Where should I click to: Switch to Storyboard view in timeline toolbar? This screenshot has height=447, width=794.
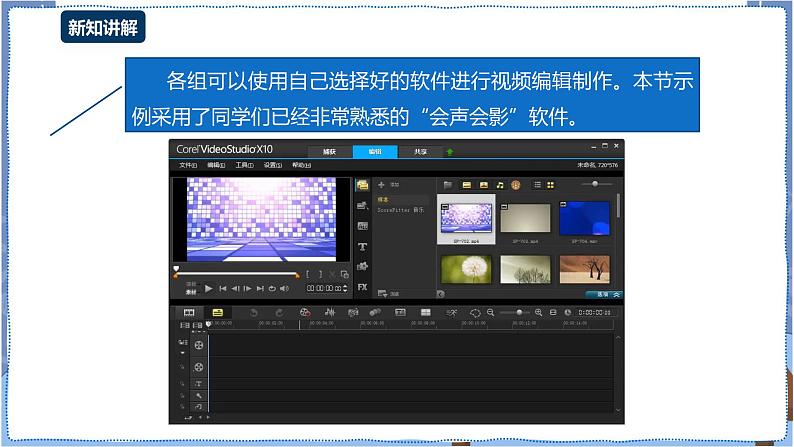coord(189,312)
